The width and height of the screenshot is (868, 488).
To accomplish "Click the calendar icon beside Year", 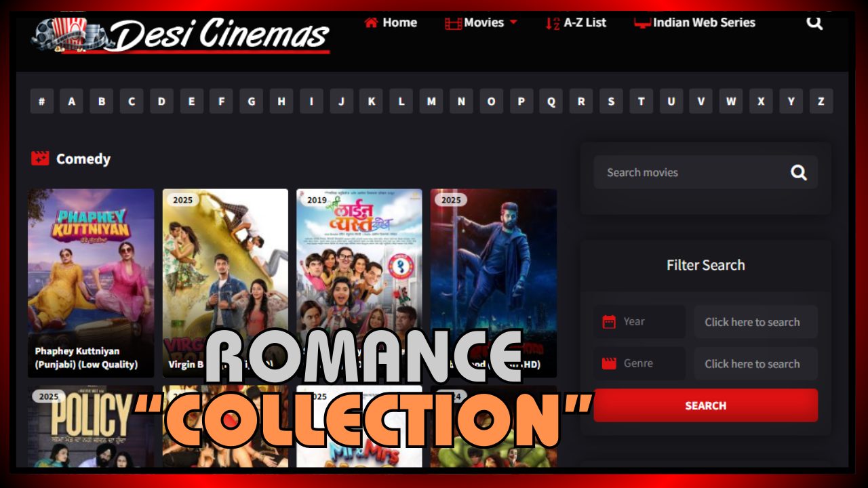I will coord(609,322).
